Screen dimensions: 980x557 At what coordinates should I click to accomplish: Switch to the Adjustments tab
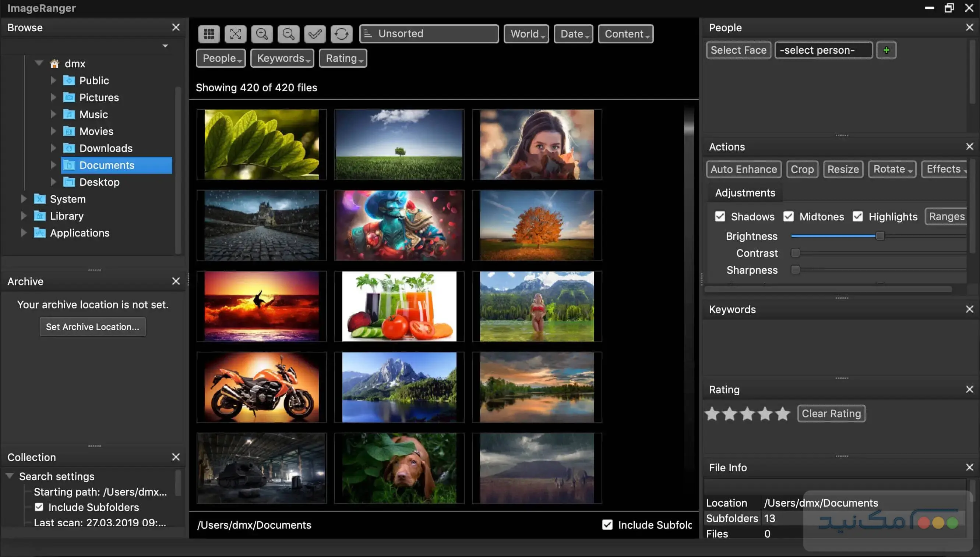744,193
